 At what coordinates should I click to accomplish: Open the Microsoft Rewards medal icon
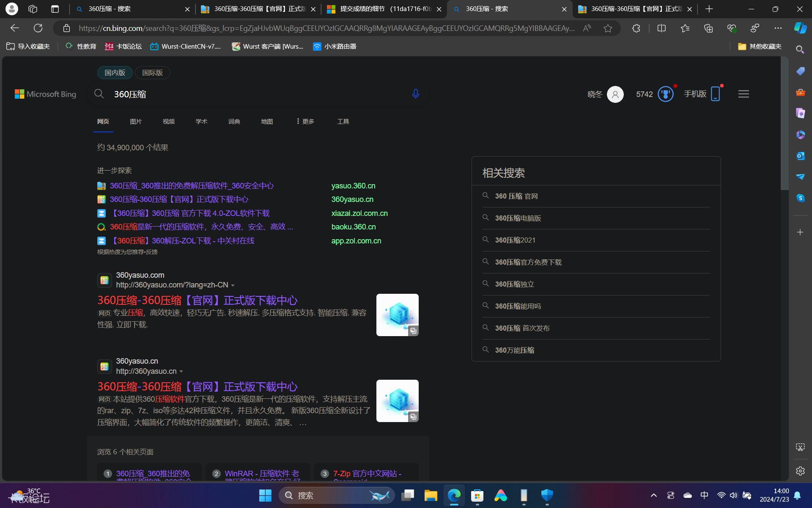[665, 94]
